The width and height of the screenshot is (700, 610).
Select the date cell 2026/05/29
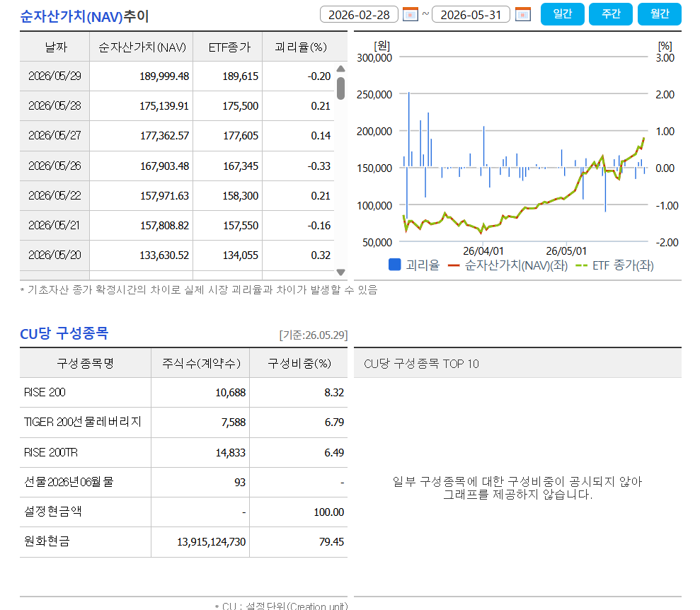tap(55, 76)
